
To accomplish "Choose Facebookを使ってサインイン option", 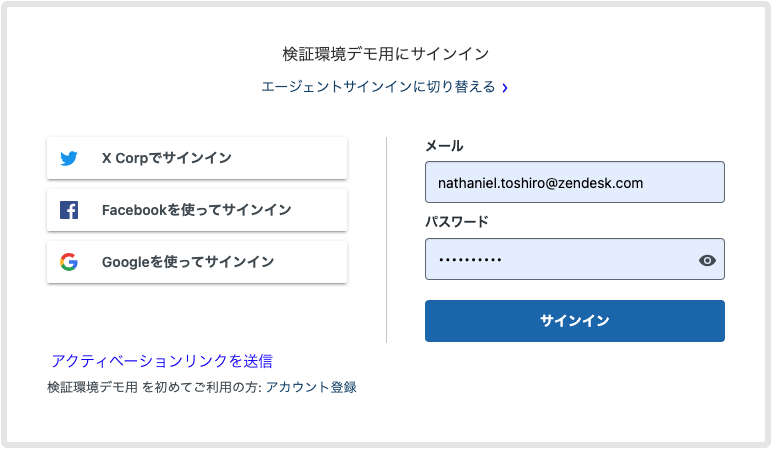I will 197,210.
